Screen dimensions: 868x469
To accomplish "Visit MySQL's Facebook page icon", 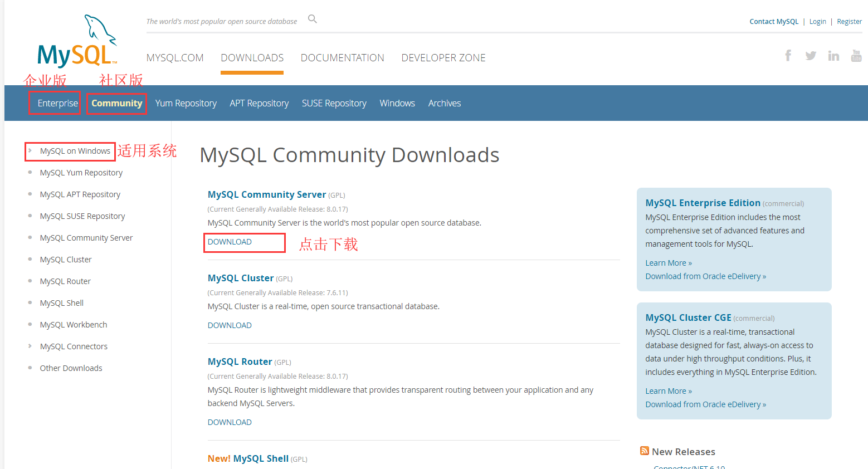I will coord(788,55).
